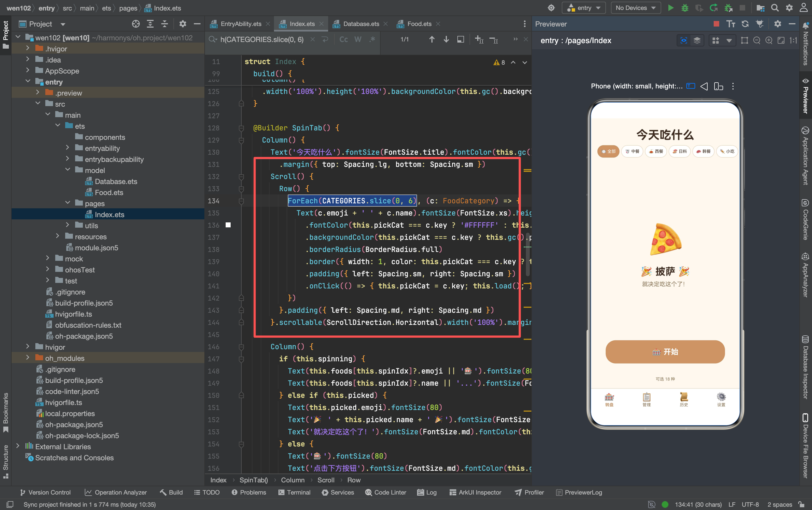Switch to the Database.ets editor tab
The width and height of the screenshot is (812, 510).
tap(360, 24)
